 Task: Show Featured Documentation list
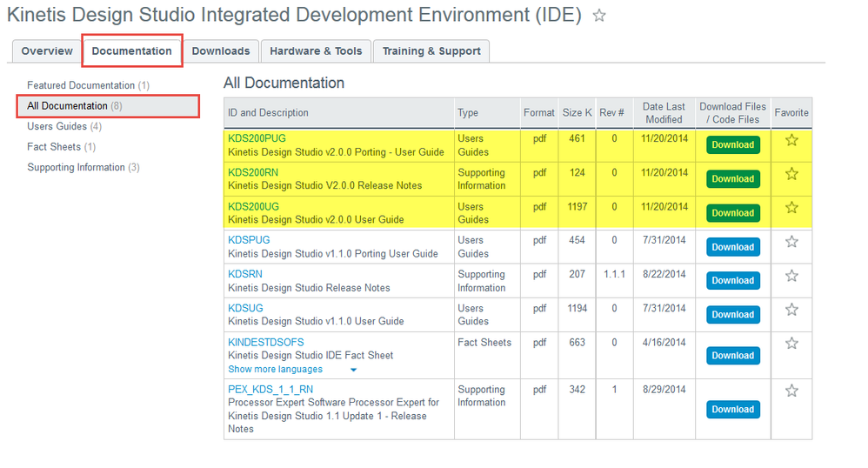click(x=81, y=85)
